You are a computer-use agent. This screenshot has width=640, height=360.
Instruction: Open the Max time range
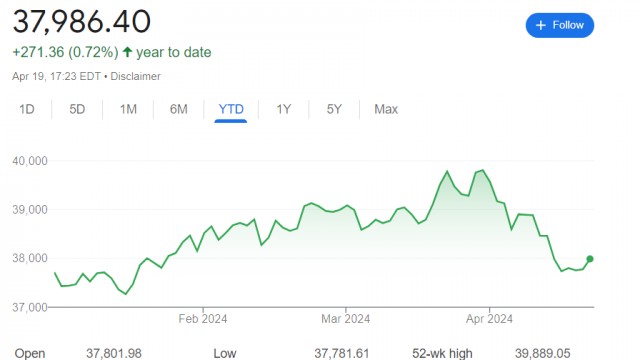[386, 109]
